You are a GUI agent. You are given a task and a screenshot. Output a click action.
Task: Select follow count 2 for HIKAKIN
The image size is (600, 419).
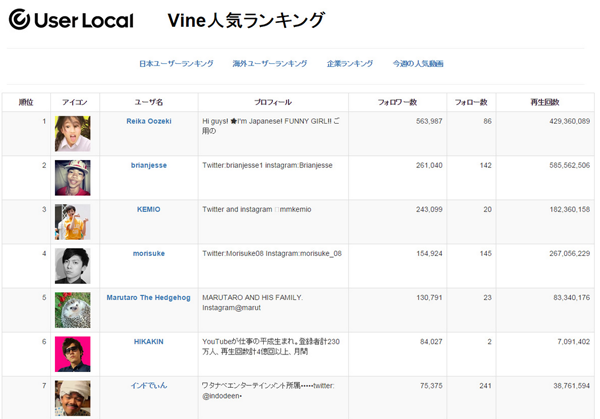[x=489, y=341]
